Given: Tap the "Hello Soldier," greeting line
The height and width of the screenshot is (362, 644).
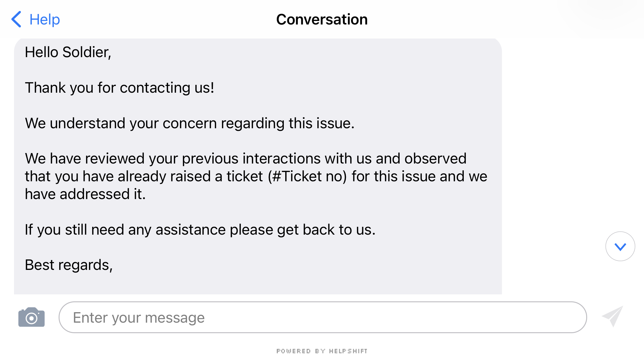Looking at the screenshot, I should coord(68,52).
